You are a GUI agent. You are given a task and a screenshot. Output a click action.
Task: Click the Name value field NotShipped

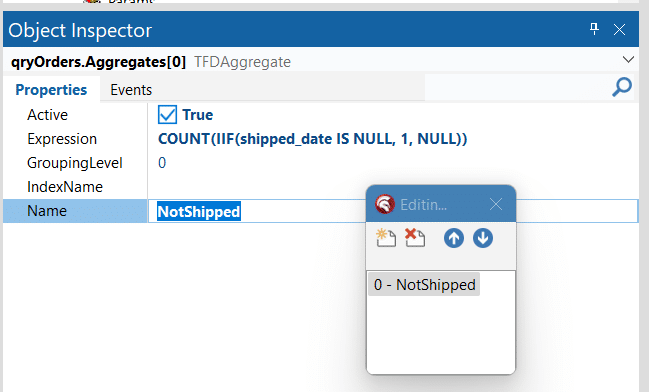coord(393,211)
